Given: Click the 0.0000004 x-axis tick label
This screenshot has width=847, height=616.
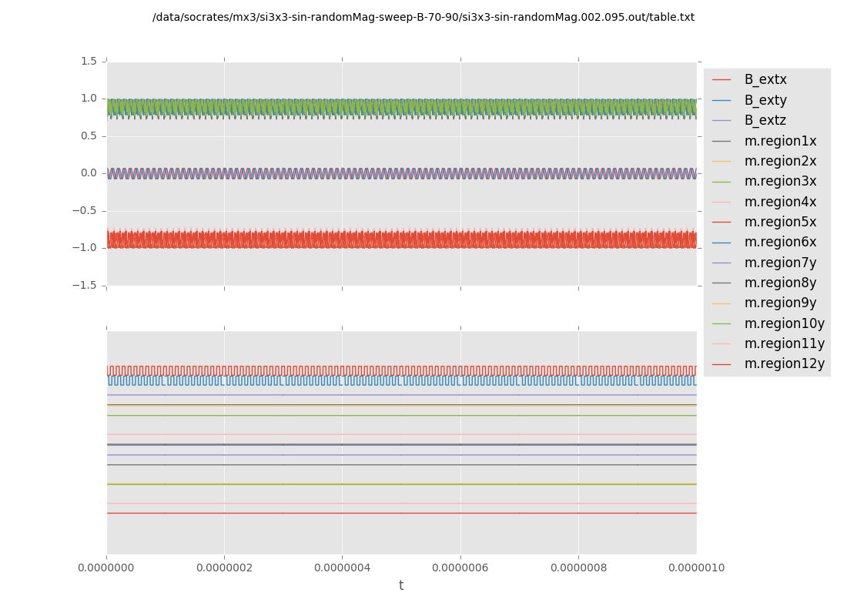Looking at the screenshot, I should tap(342, 568).
